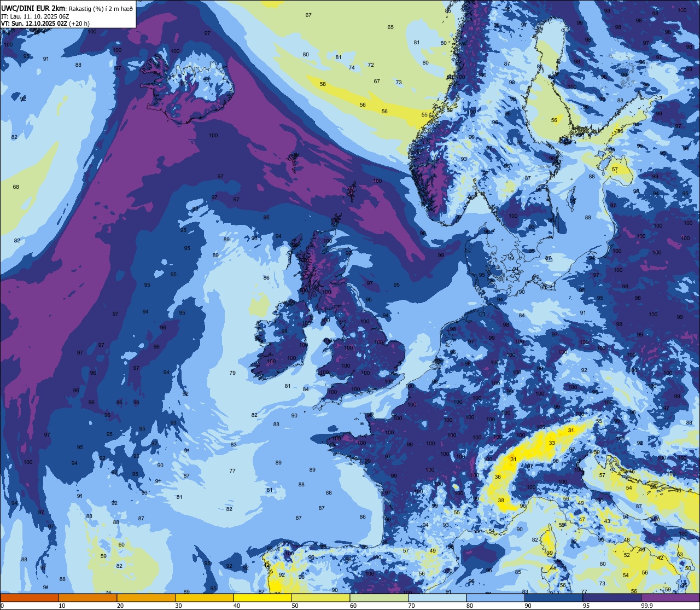Click the legend tick label 50
The width and height of the screenshot is (700, 610).
[295, 606]
